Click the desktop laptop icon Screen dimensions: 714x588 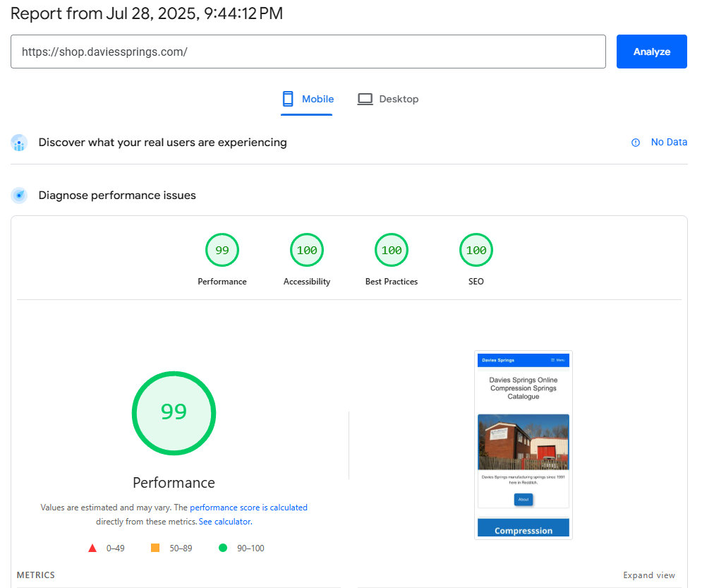pos(365,99)
